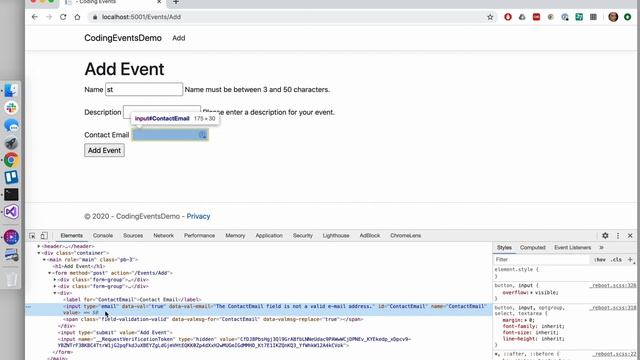Focus the Contact Email input field
Image resolution: width=640 pixels, height=360 pixels.
[x=170, y=135]
